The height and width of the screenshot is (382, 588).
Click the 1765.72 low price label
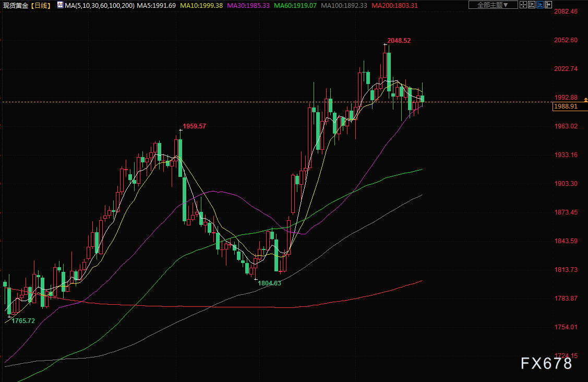[x=23, y=321]
